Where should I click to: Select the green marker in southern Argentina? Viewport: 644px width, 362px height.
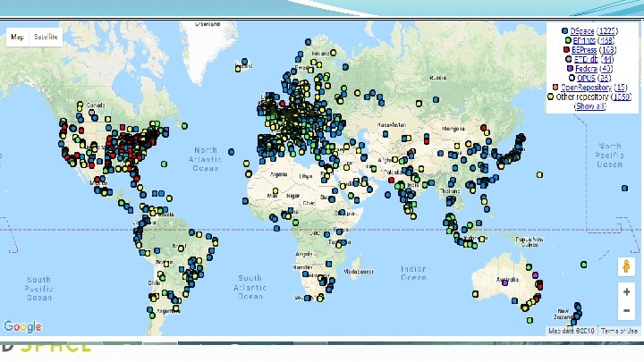[152, 316]
